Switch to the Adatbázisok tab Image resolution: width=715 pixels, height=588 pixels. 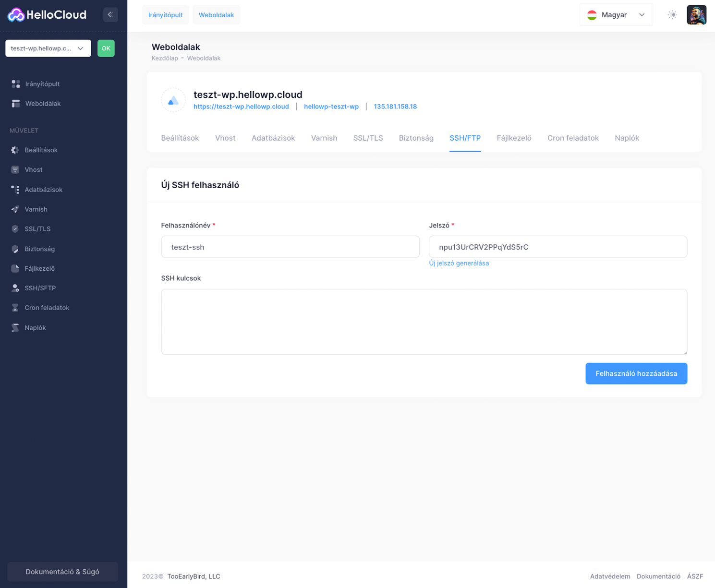click(x=273, y=138)
